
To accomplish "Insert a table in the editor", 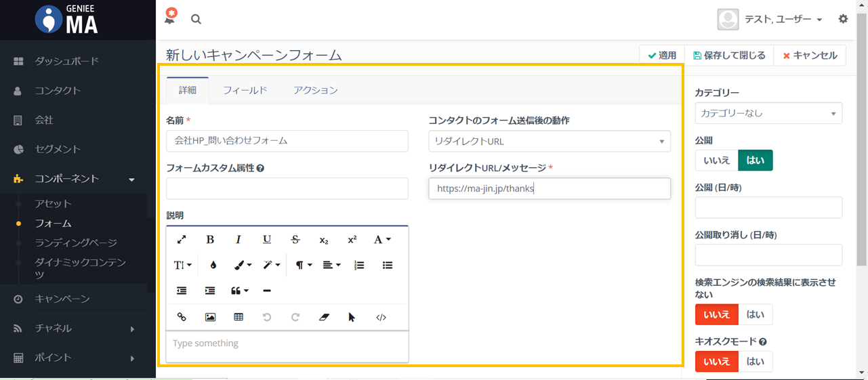I will click(239, 317).
